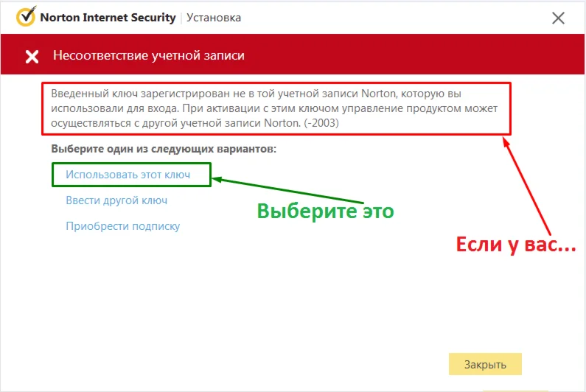586x392 pixels.
Task: Select the "Использовать этот ключ" option
Action: [x=128, y=175]
